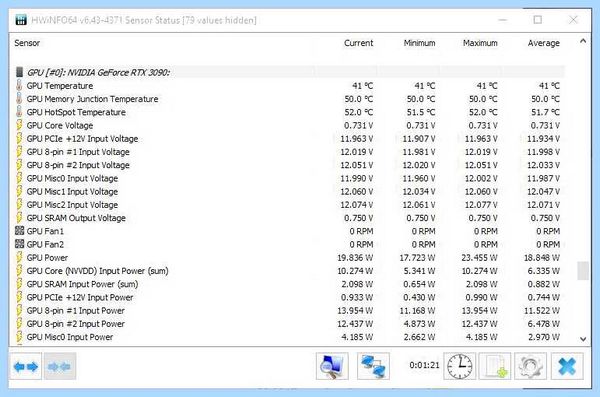The width and height of the screenshot is (600, 397).
Task: Select the GPU Temperature row label
Action: coord(60,86)
